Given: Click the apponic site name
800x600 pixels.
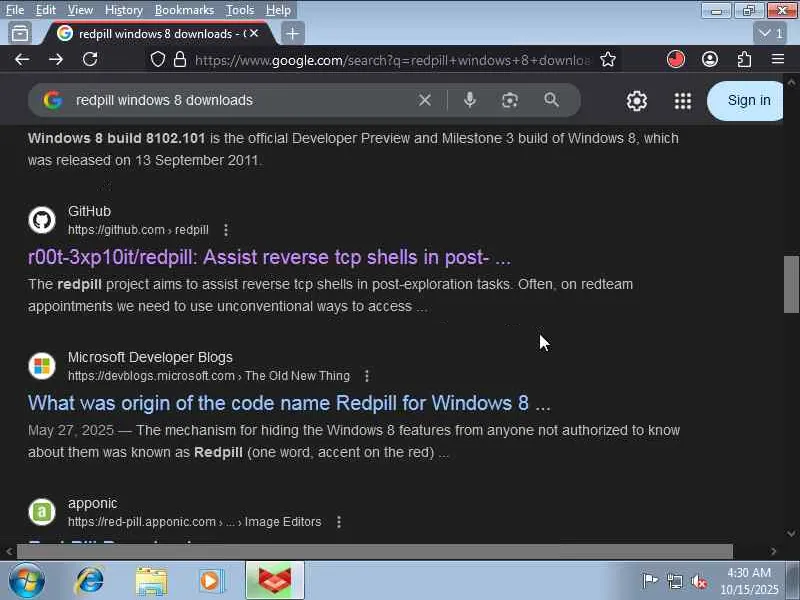Looking at the screenshot, I should tap(92, 503).
